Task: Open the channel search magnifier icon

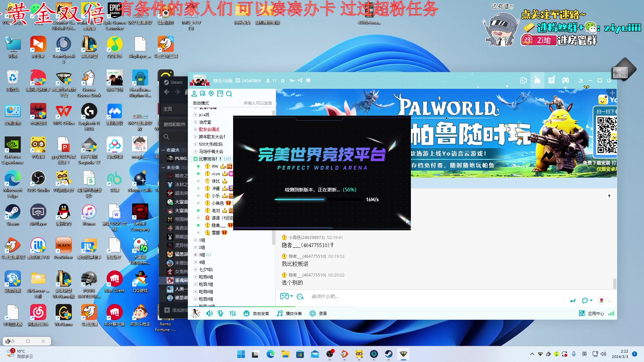Action: (x=229, y=94)
